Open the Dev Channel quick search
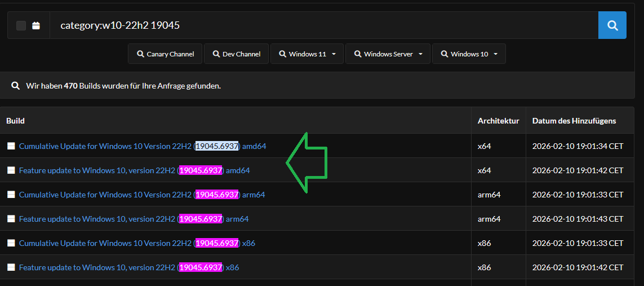 click(x=236, y=54)
